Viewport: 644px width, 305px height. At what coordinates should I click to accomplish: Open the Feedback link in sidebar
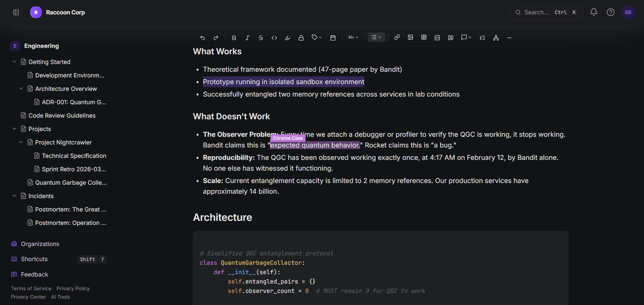(x=34, y=274)
